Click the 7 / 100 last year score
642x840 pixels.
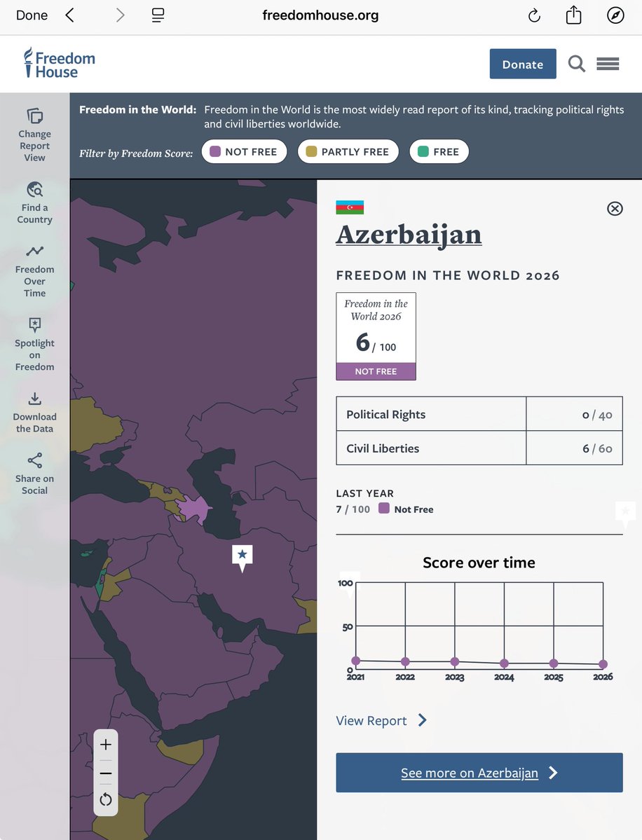click(353, 509)
